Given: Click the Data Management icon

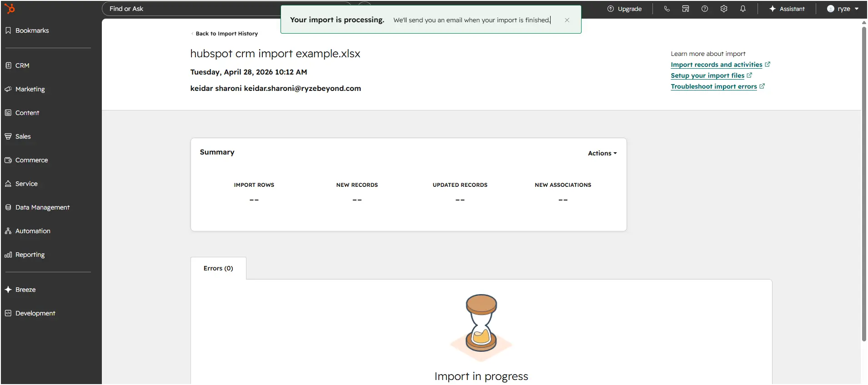Looking at the screenshot, I should click(8, 207).
